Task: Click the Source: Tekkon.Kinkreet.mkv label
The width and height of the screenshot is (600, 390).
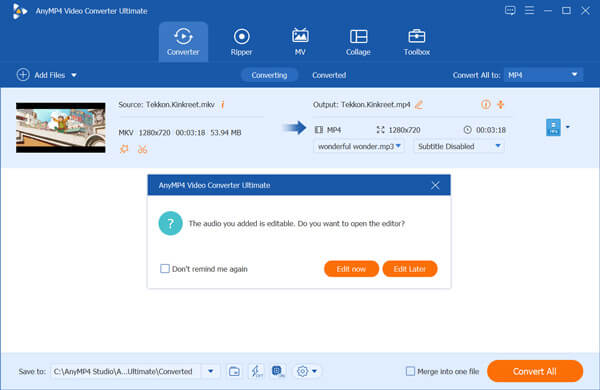Action: (x=166, y=104)
